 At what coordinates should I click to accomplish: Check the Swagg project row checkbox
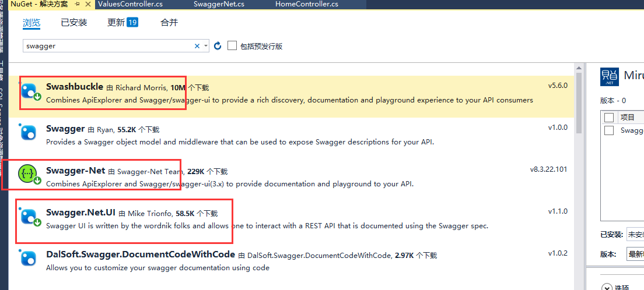pyautogui.click(x=609, y=130)
